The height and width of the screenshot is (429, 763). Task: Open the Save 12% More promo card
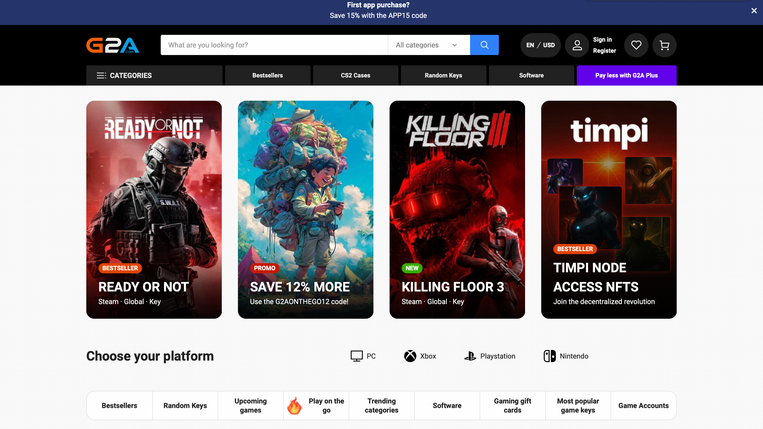(306, 210)
